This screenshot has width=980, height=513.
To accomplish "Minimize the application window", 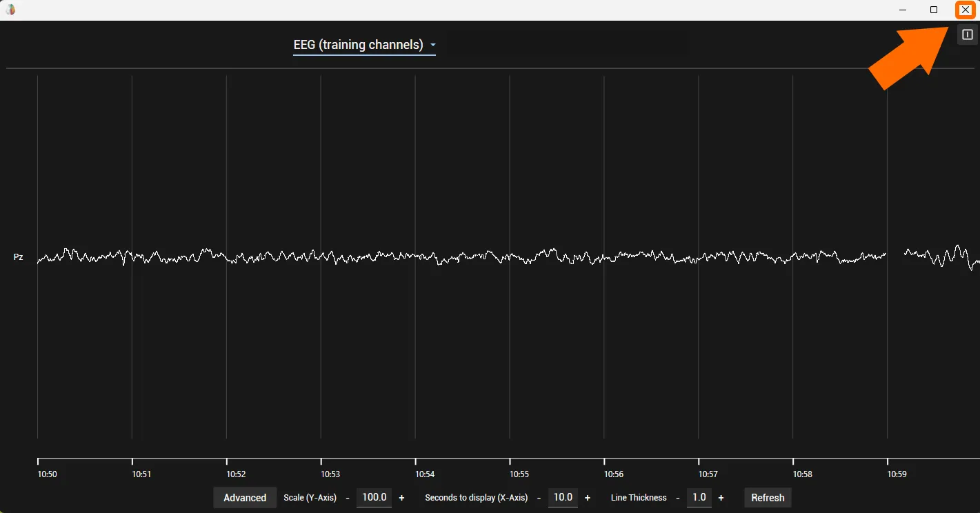I will (x=903, y=10).
